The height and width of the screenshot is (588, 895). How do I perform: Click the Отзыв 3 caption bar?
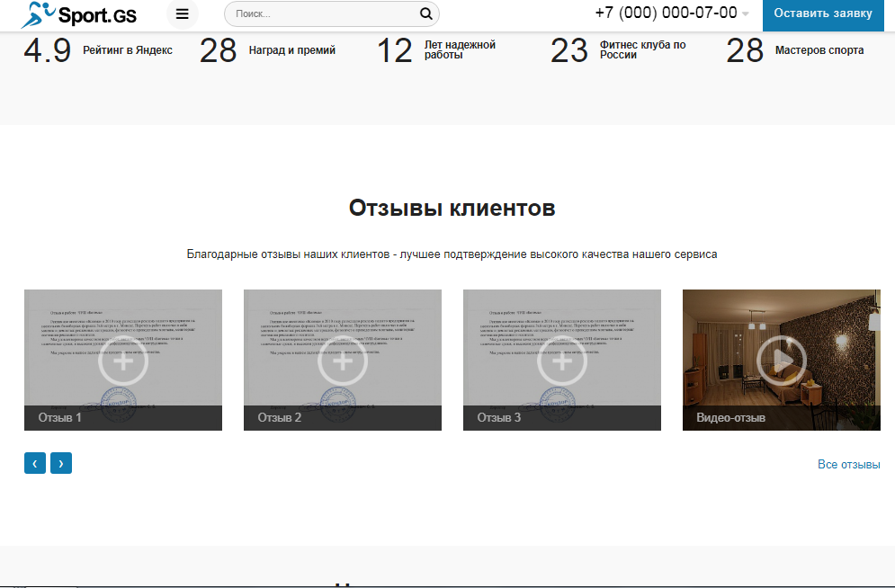562,418
